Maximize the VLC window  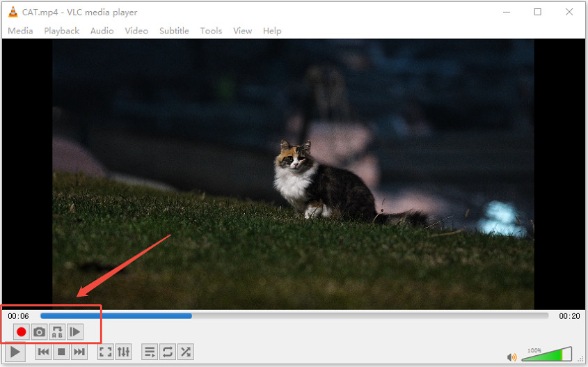pyautogui.click(x=537, y=12)
